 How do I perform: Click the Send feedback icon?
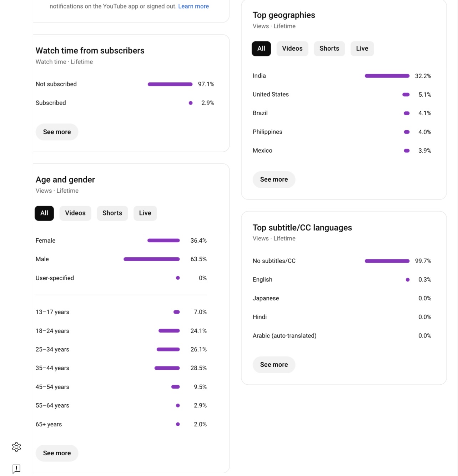(16, 469)
